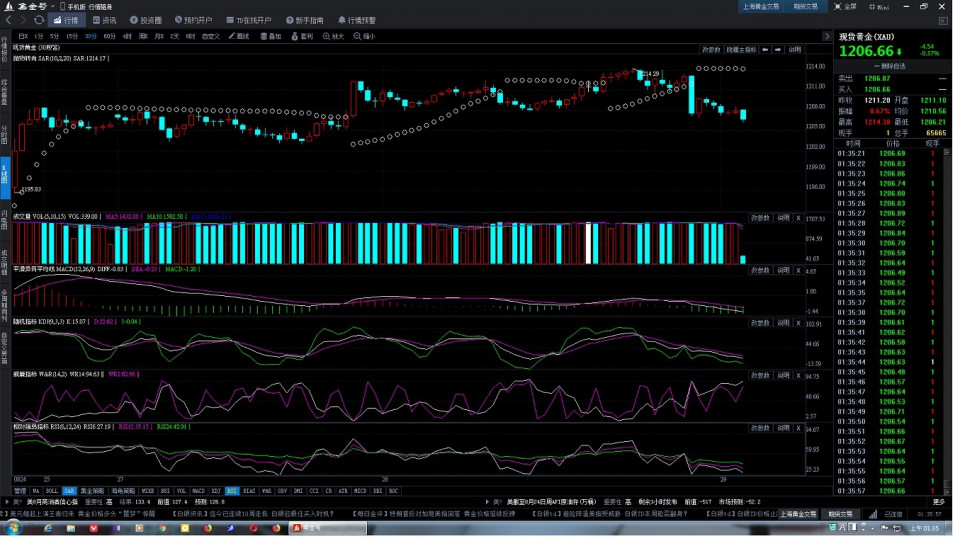Select the SAR indicator tab at bottom

(x=69, y=491)
